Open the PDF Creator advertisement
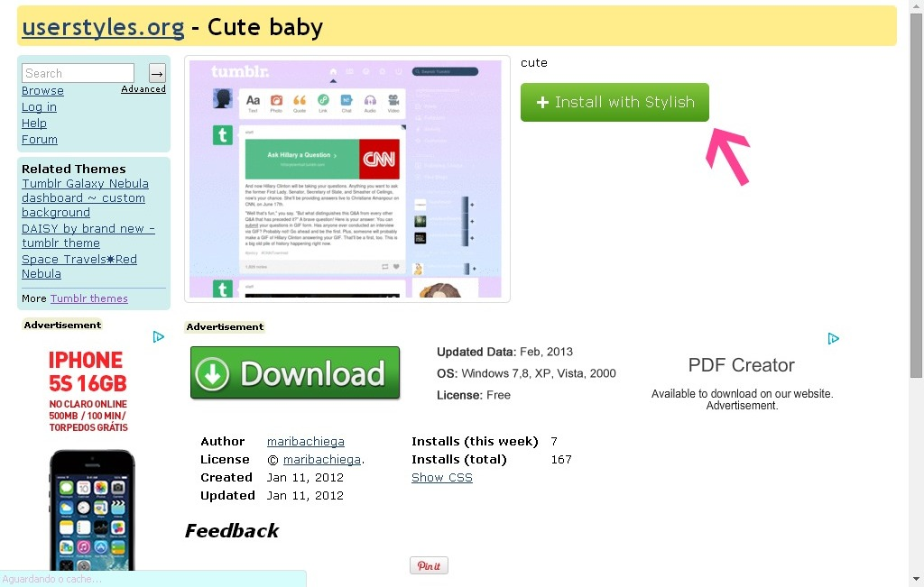This screenshot has width=924, height=587. click(x=742, y=365)
